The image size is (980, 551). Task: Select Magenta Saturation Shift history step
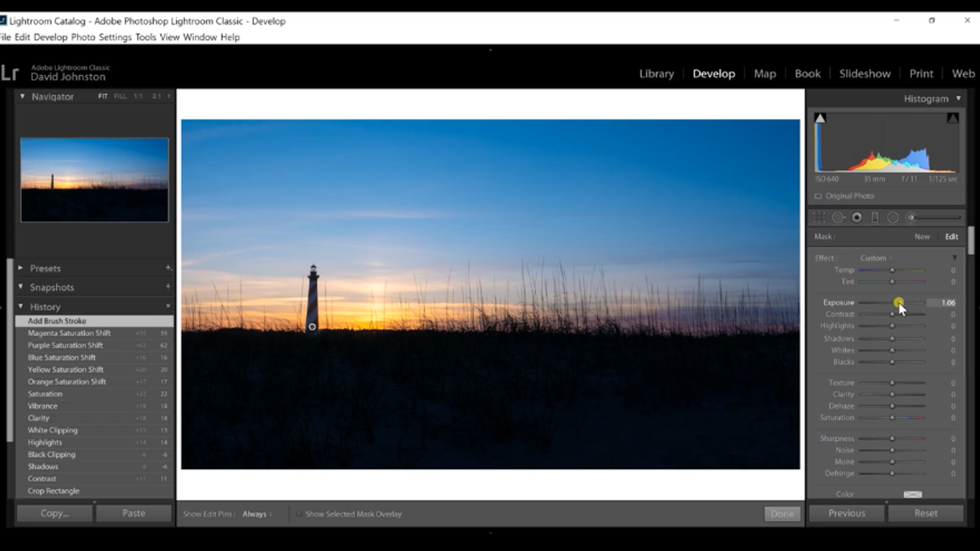(x=94, y=333)
